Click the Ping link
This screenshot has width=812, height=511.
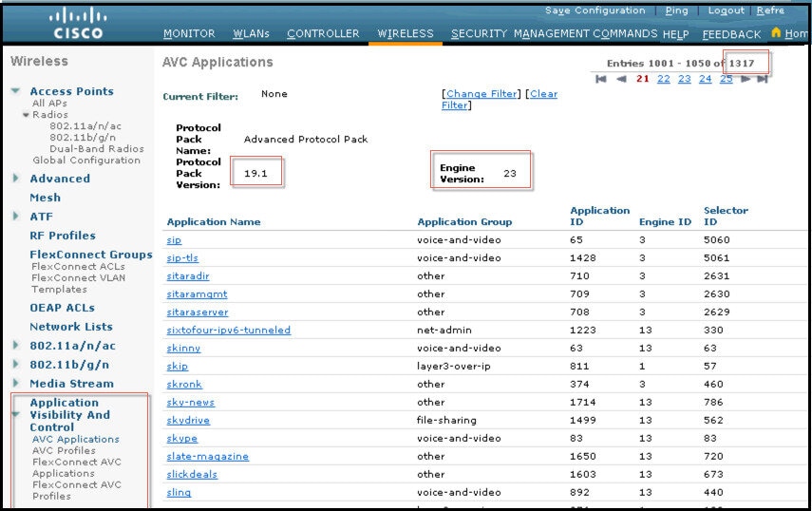click(677, 10)
